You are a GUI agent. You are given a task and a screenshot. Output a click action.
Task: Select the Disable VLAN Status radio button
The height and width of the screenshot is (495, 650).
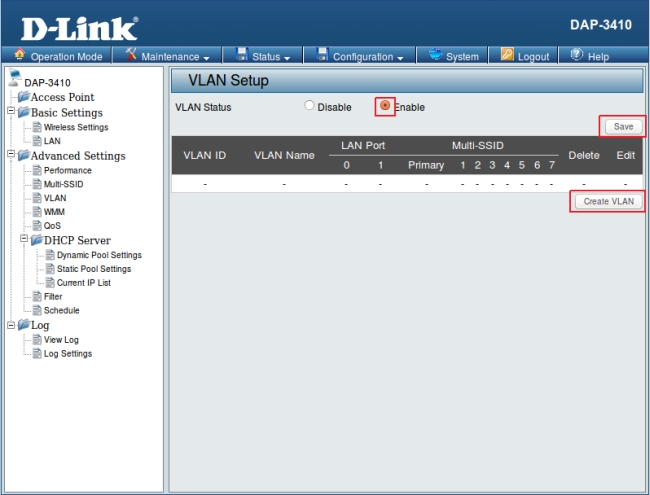click(309, 107)
